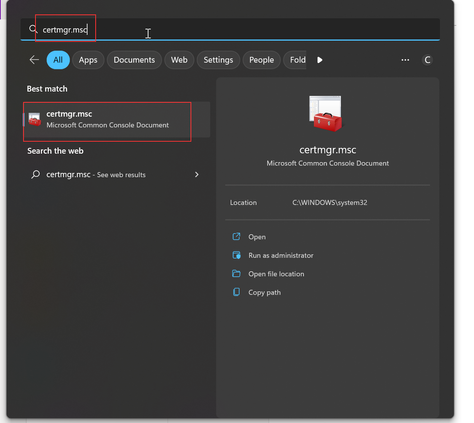474x423 pixels.
Task: Switch to the People filter tab
Action: [x=261, y=60]
